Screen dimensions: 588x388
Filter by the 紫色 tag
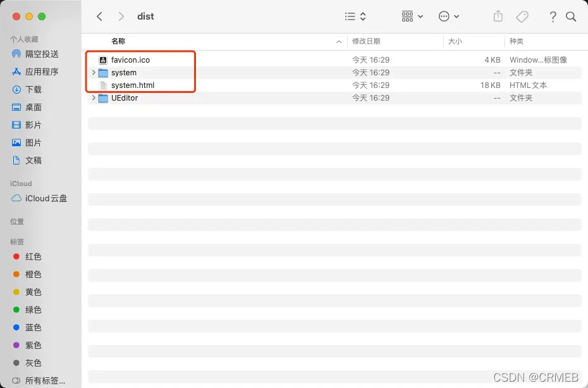pyautogui.click(x=27, y=345)
